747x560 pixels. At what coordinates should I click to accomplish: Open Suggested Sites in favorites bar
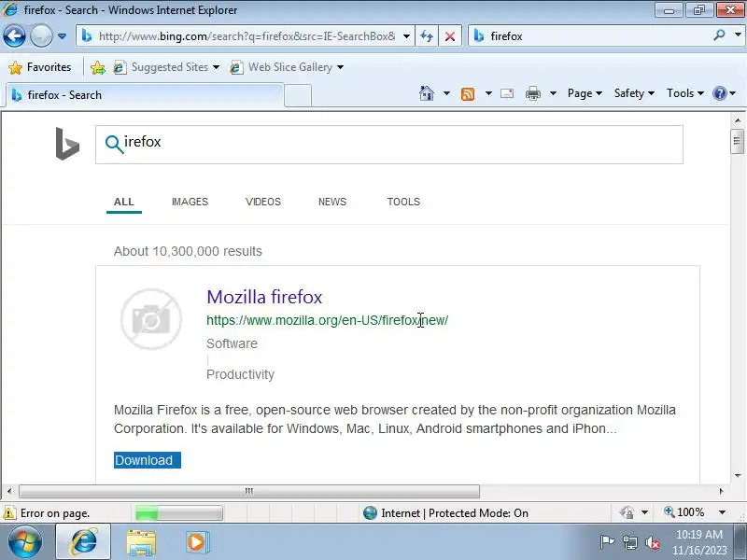pyautogui.click(x=166, y=67)
